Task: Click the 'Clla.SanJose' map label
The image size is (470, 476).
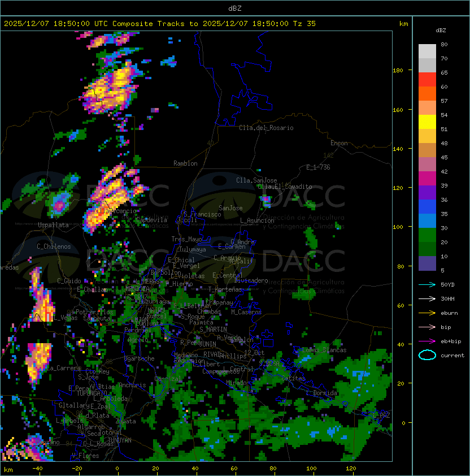Action: point(256,180)
